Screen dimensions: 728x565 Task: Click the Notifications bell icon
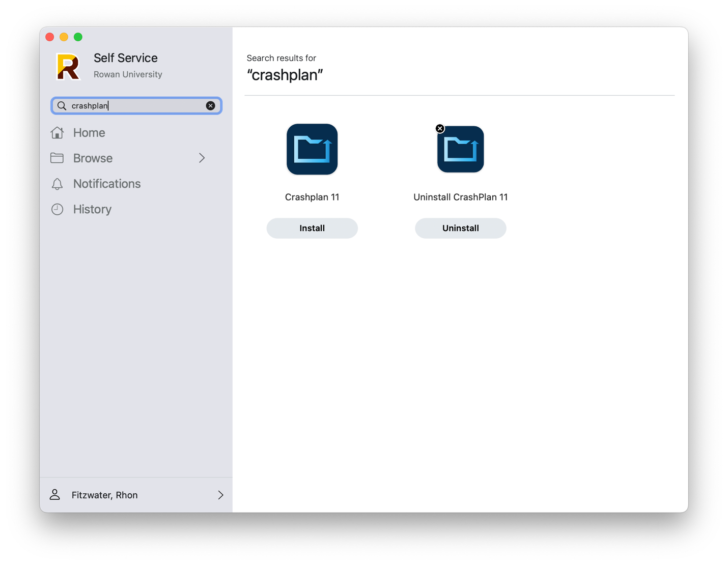(x=57, y=184)
